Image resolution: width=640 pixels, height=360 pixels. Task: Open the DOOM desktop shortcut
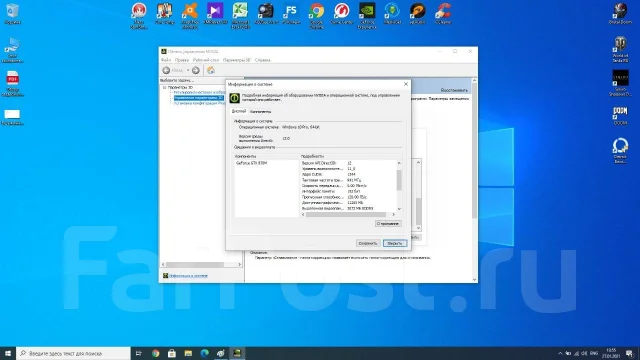tap(620, 116)
